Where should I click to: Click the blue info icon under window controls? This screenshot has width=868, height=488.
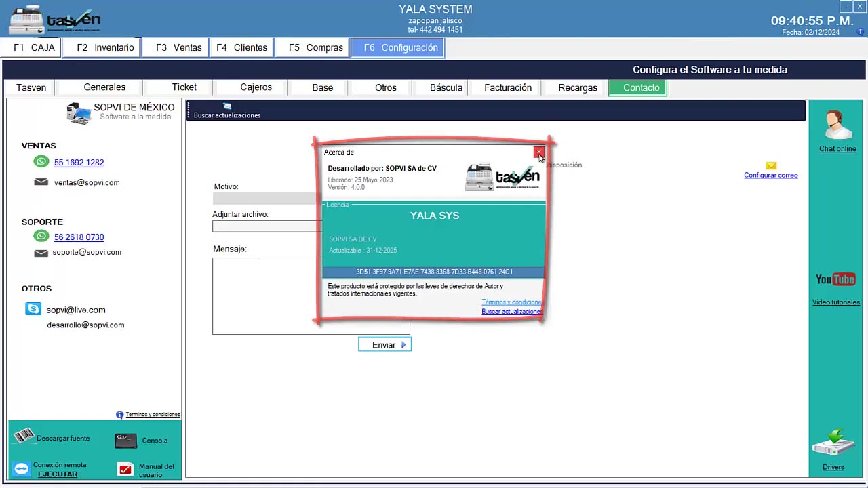point(861,32)
